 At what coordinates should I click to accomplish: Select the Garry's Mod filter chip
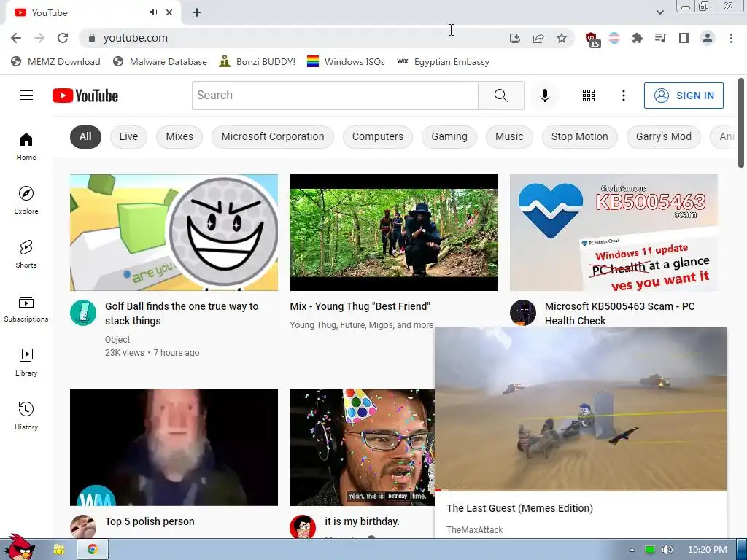tap(664, 136)
